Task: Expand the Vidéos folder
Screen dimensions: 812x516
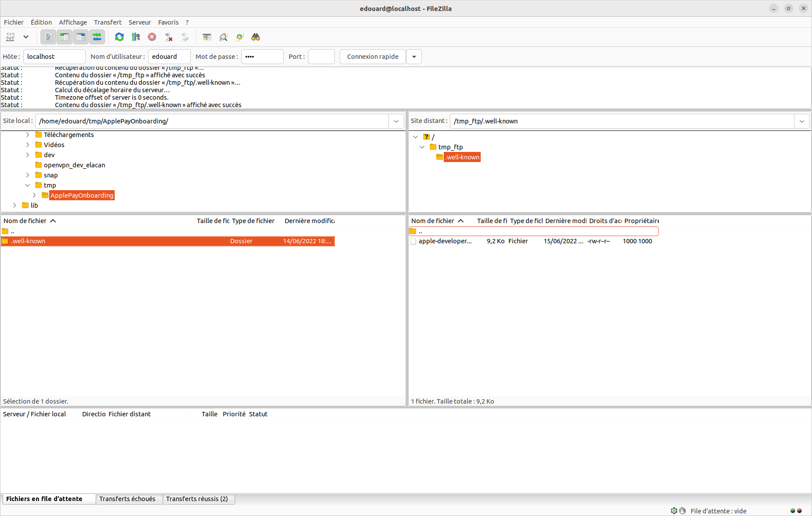Action: click(x=28, y=145)
